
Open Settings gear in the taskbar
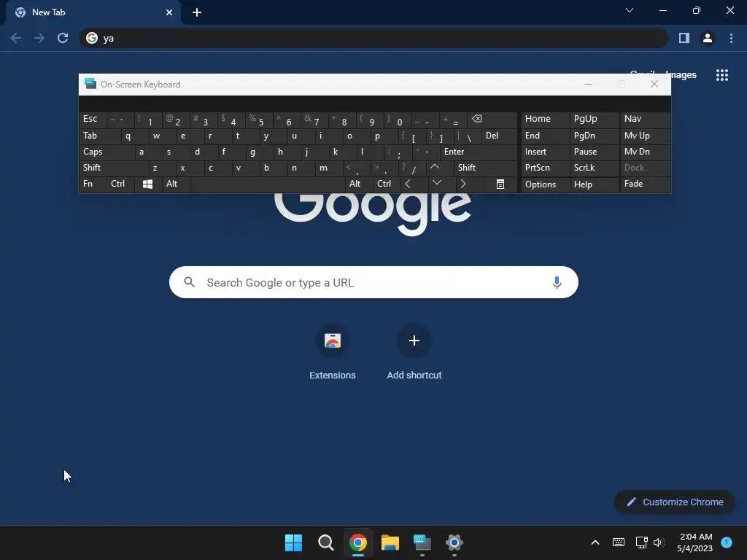point(454,542)
